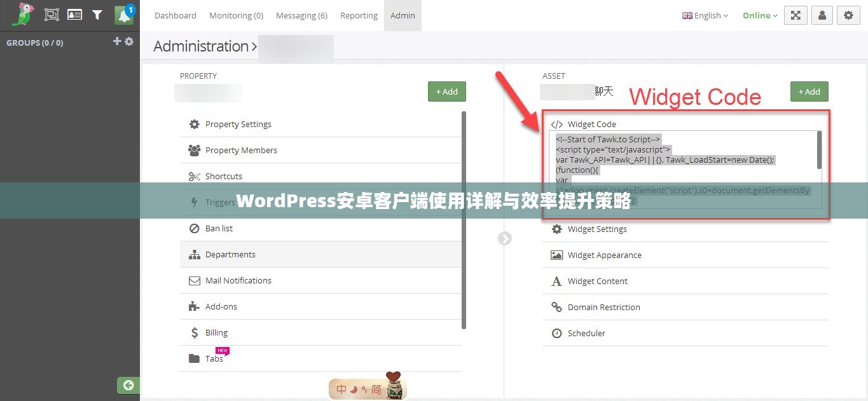Switch to the Dashboard tab
The width and height of the screenshot is (868, 401).
[x=176, y=15]
